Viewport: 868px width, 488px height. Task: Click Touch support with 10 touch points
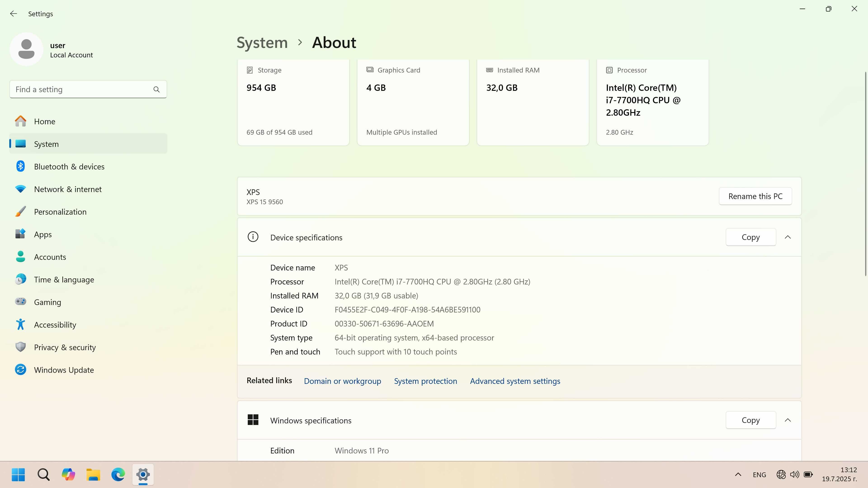coord(396,352)
